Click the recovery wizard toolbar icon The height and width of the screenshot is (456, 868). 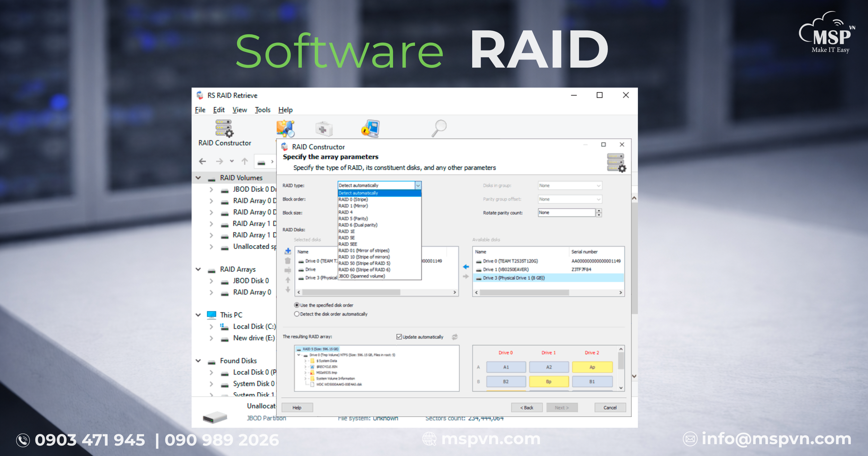(x=285, y=128)
